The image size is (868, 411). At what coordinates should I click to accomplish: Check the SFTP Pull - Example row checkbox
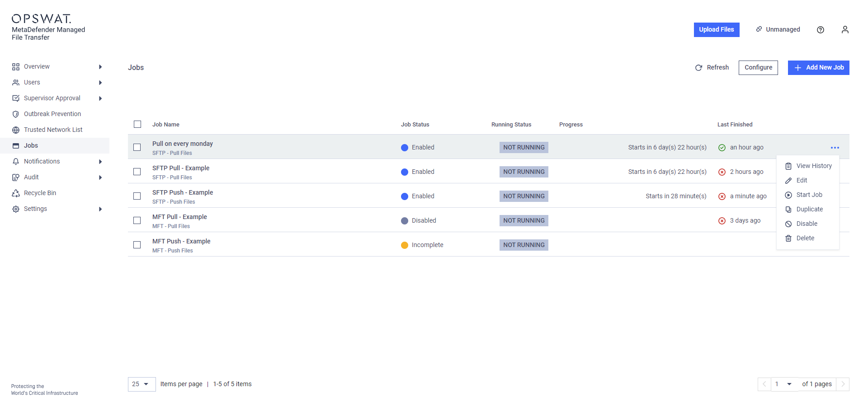pyautogui.click(x=137, y=172)
